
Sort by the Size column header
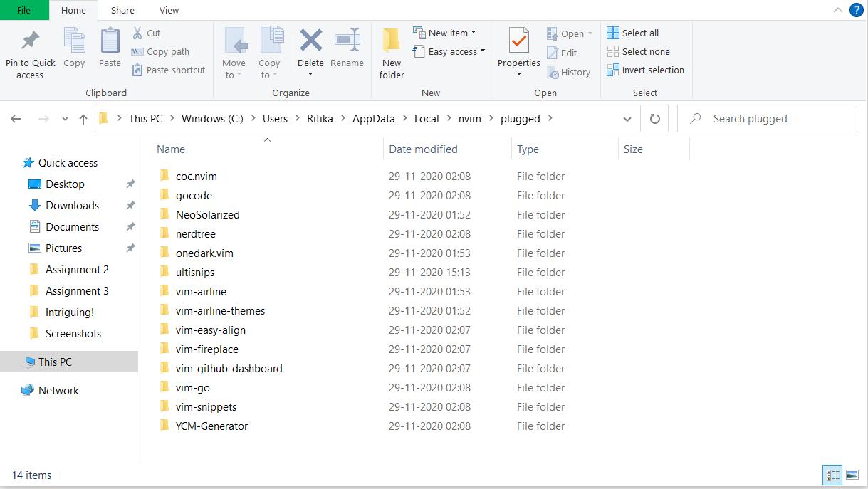coord(633,149)
